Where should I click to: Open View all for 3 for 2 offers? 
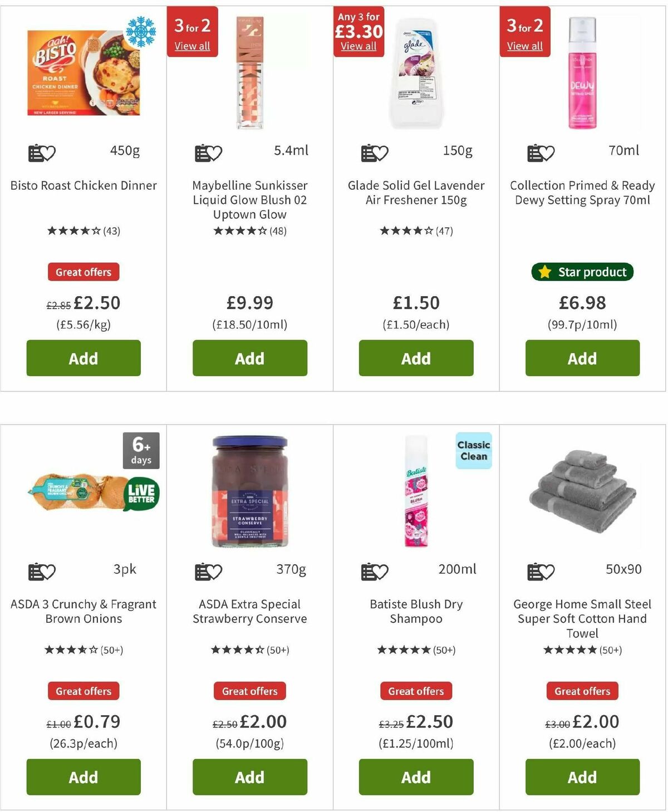193,46
